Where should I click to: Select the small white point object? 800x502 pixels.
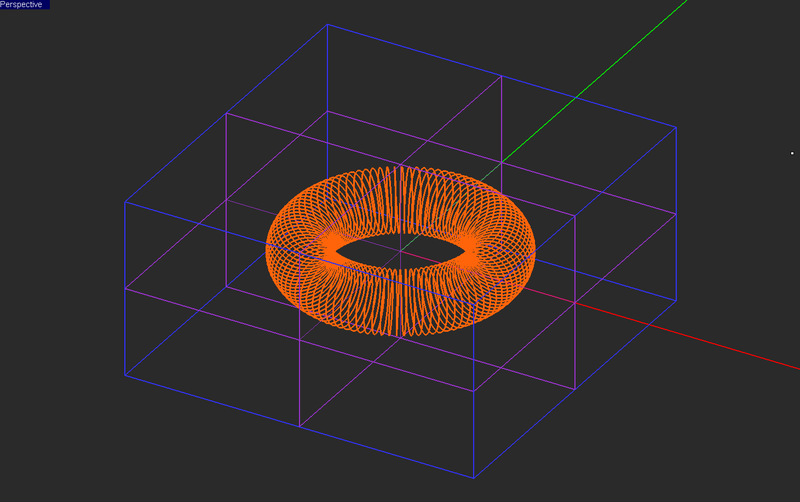pyautogui.click(x=792, y=153)
